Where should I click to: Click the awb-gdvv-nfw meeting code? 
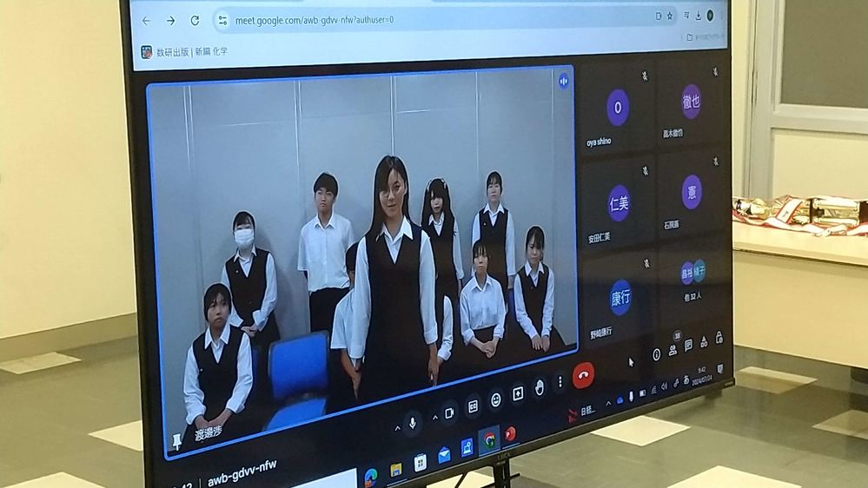pyautogui.click(x=242, y=473)
